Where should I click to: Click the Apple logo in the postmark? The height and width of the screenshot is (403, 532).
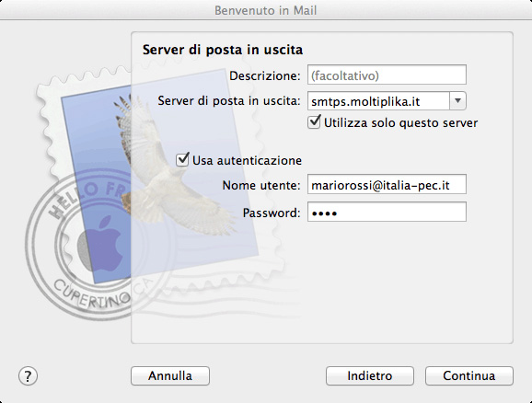(x=100, y=244)
